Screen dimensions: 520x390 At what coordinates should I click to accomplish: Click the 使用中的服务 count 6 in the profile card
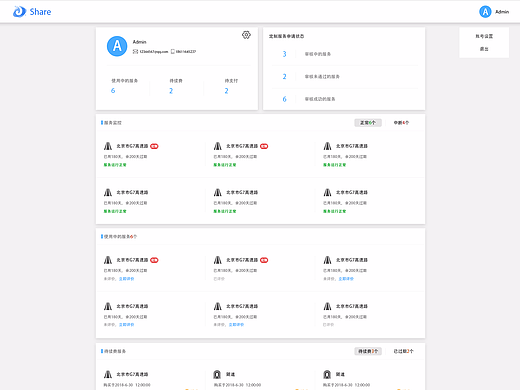(x=113, y=91)
